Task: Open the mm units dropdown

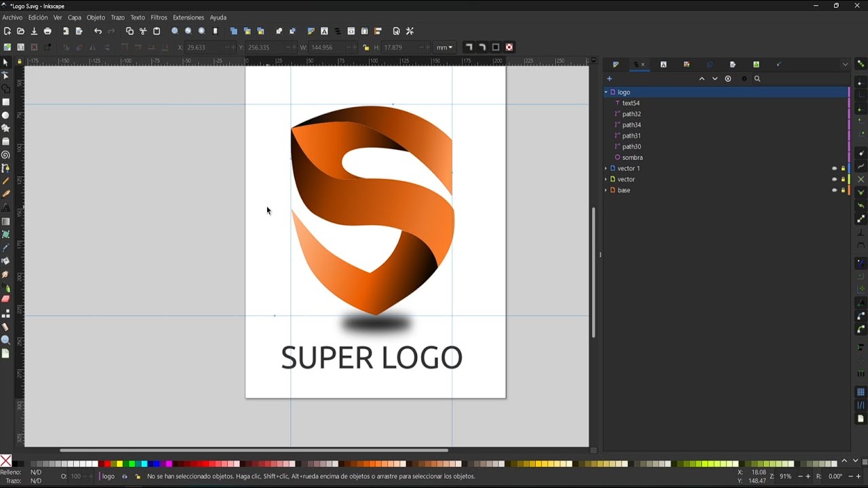Action: pos(444,47)
